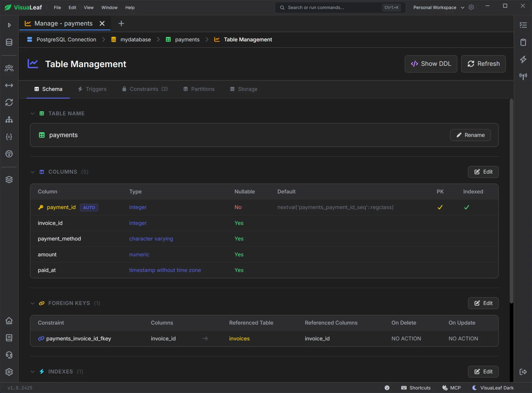Collapse the FOREIGN KEYS section
The height and width of the screenshot is (393, 532).
click(33, 303)
